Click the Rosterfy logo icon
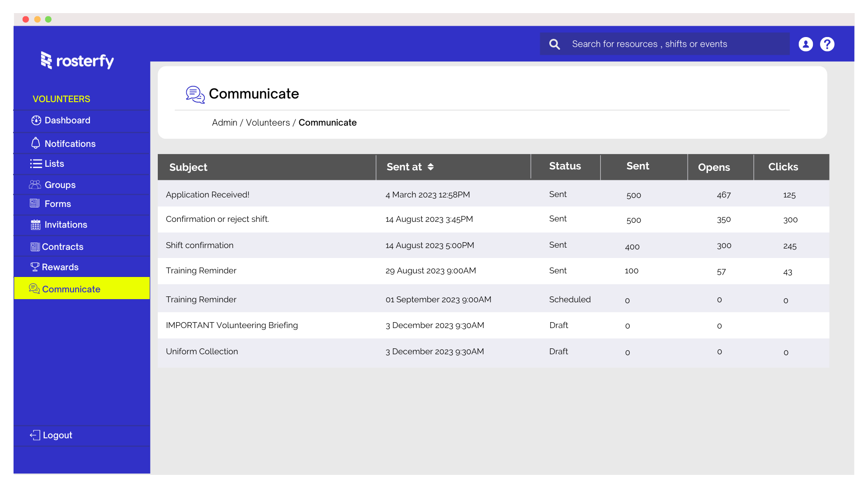This screenshot has height=488, width=868. point(47,60)
